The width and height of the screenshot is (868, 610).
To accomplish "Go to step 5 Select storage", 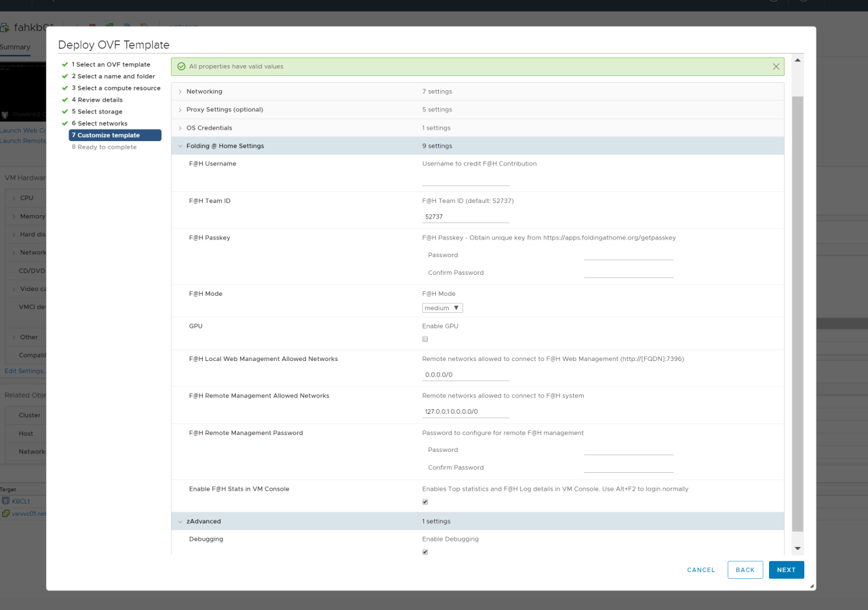I will point(97,112).
